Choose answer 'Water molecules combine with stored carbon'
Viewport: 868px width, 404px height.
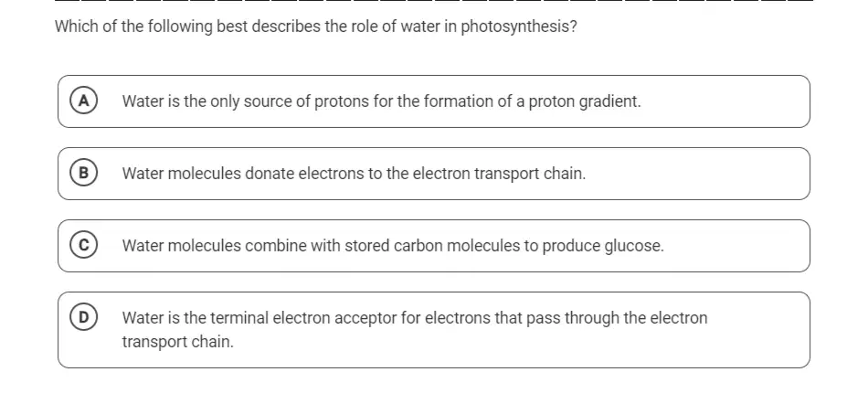click(x=434, y=246)
